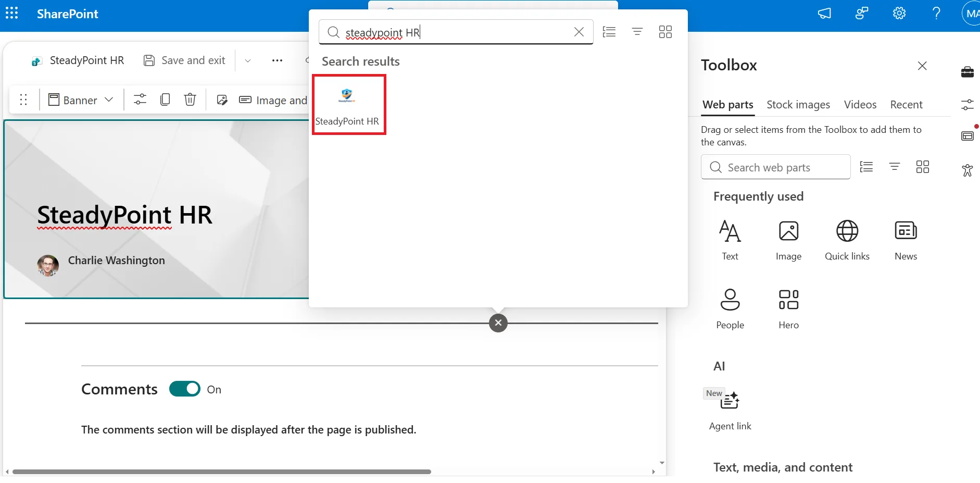Image resolution: width=980 pixels, height=483 pixels.
Task: Click Charlie Washington's profile photo
Action: pos(48,266)
